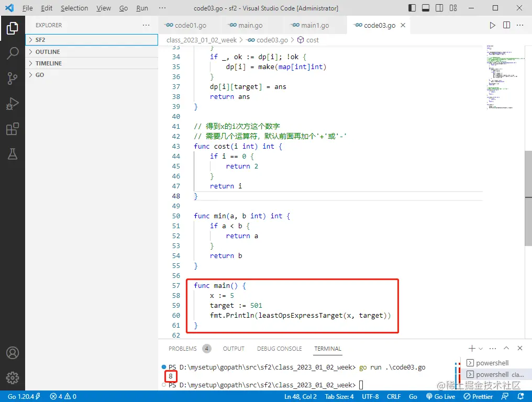Maximize the terminal panel size

506,348
